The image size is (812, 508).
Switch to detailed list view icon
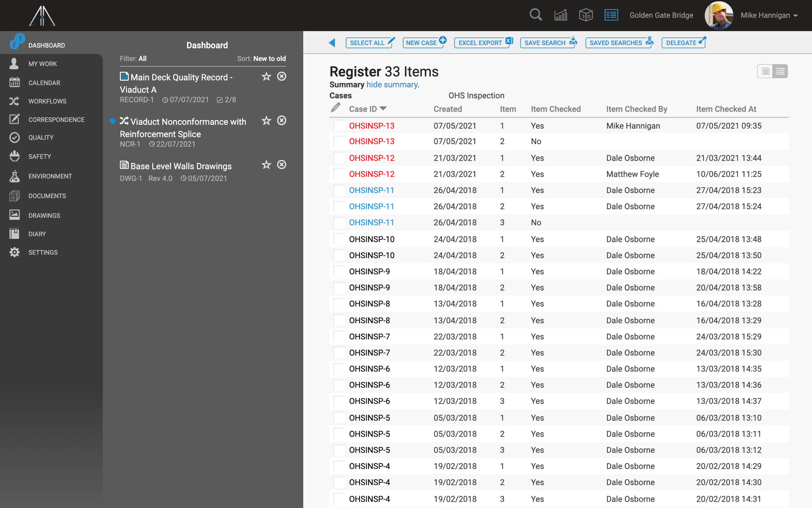[780, 71]
